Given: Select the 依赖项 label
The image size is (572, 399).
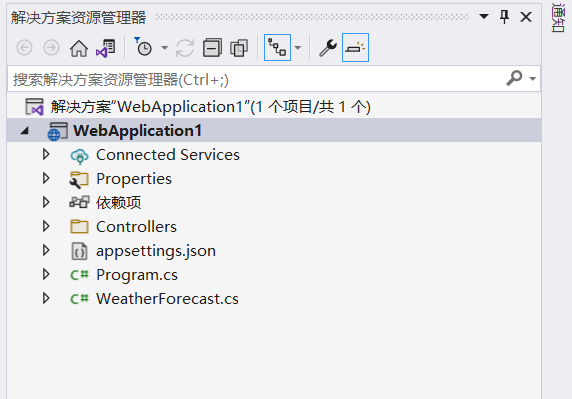Looking at the screenshot, I should pyautogui.click(x=119, y=202).
